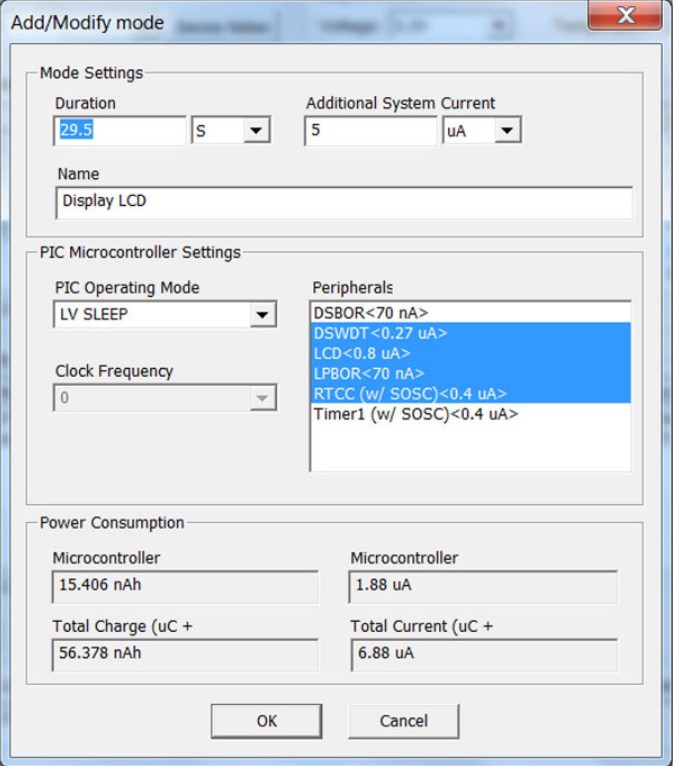683x766 pixels.
Task: Click the Additional System Current field
Action: click(370, 130)
